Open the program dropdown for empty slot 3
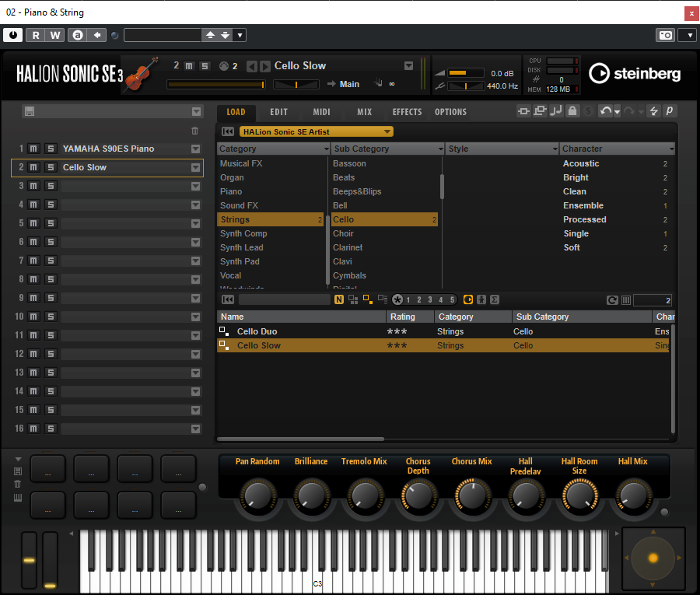The image size is (700, 595). (195, 186)
